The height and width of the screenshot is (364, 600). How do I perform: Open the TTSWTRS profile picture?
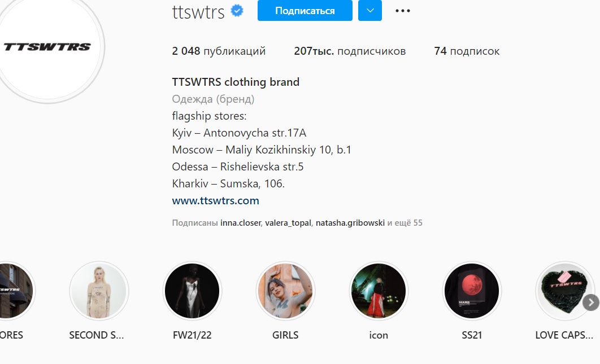coord(48,47)
